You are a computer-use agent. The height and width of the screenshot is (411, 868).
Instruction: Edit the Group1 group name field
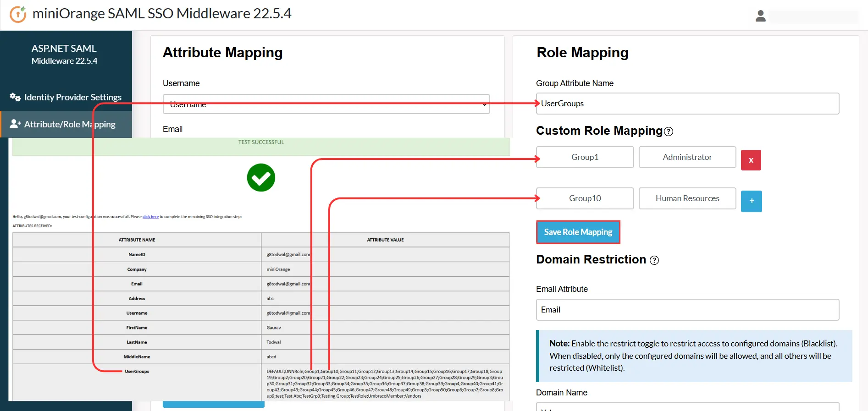(585, 157)
